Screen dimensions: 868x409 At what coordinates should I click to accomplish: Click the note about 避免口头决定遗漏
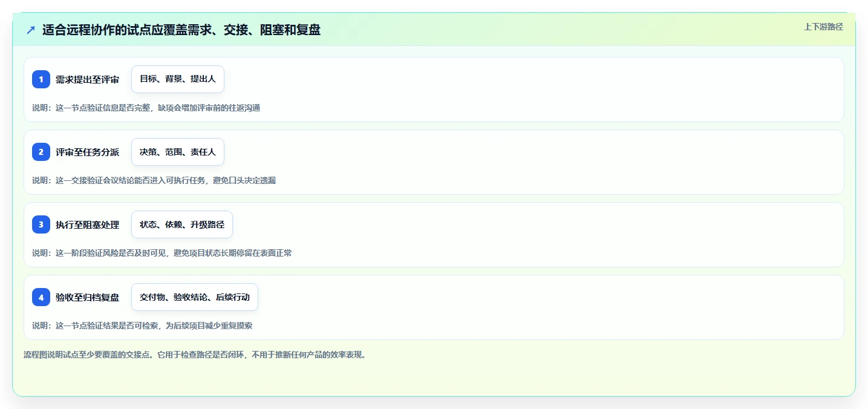click(x=154, y=180)
